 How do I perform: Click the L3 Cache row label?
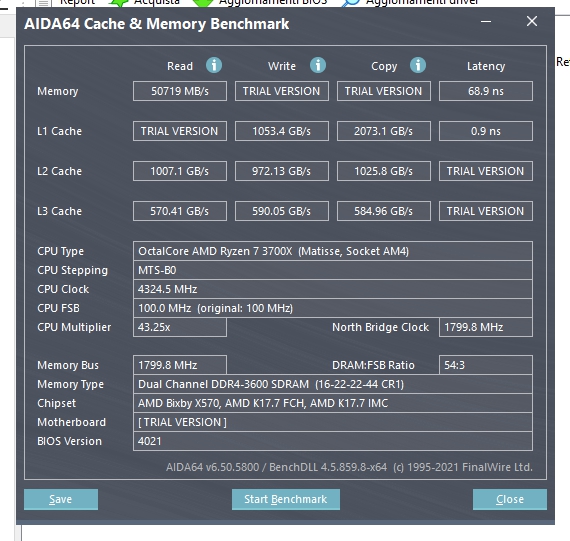59,211
